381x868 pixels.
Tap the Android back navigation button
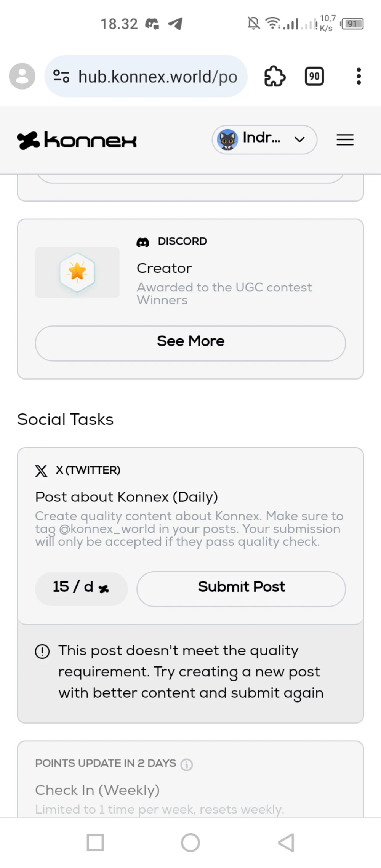pyautogui.click(x=286, y=842)
